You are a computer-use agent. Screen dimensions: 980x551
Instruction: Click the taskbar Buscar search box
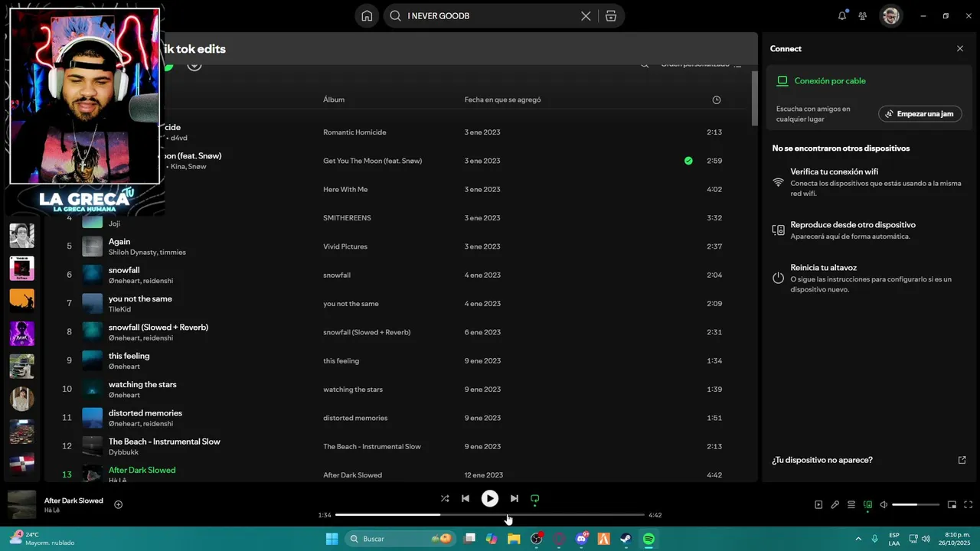point(400,539)
